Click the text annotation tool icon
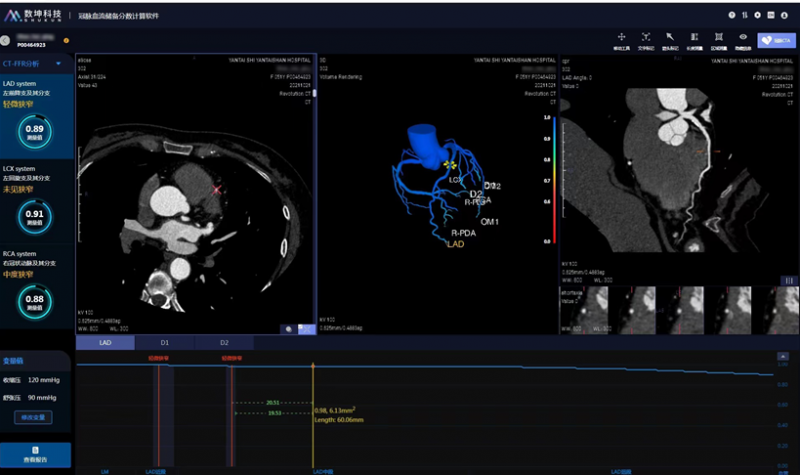 (646, 37)
